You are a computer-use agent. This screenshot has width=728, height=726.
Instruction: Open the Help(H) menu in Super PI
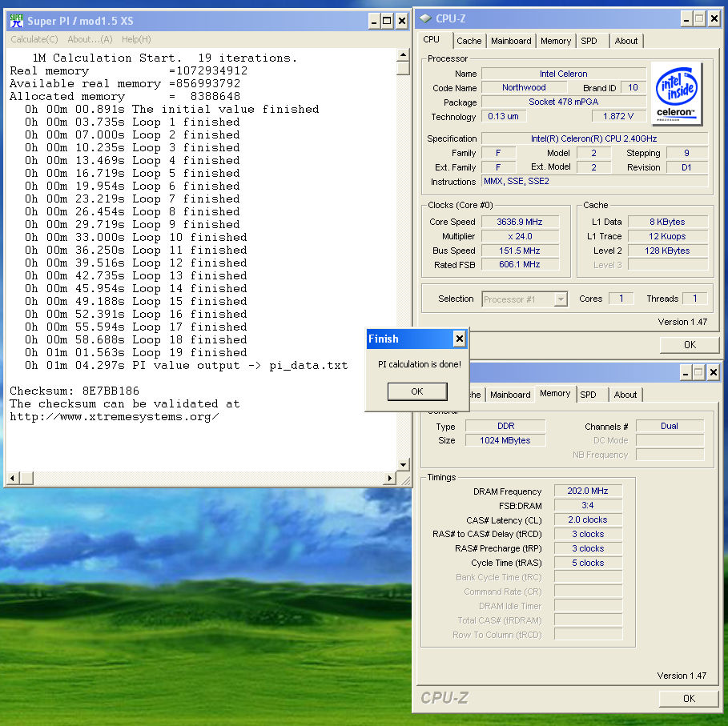click(136, 39)
